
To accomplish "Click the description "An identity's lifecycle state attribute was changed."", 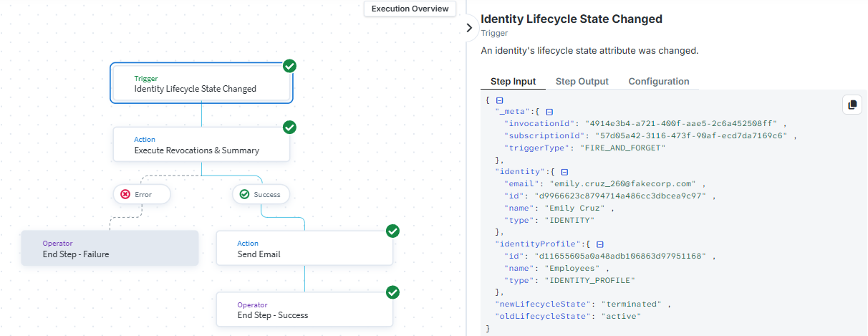I will (x=589, y=51).
